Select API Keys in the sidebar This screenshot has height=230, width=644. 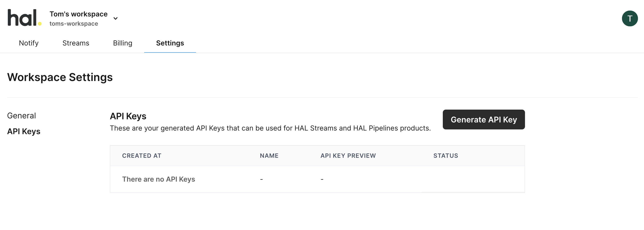tap(24, 131)
